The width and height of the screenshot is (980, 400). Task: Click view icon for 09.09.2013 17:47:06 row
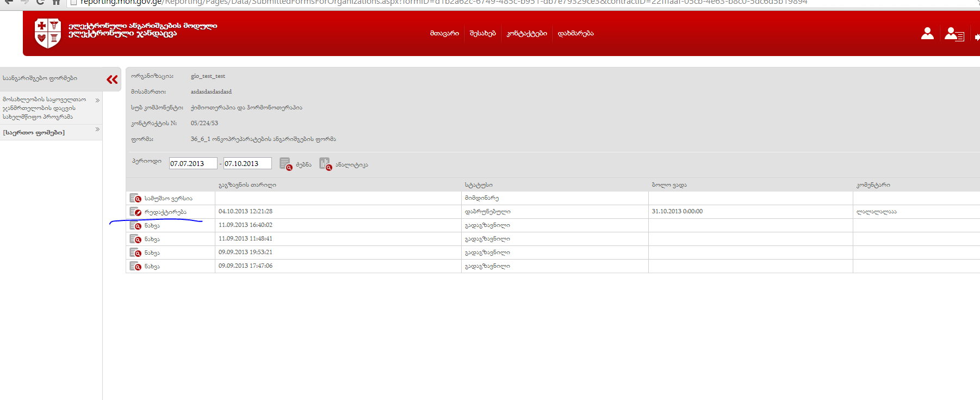tap(135, 266)
